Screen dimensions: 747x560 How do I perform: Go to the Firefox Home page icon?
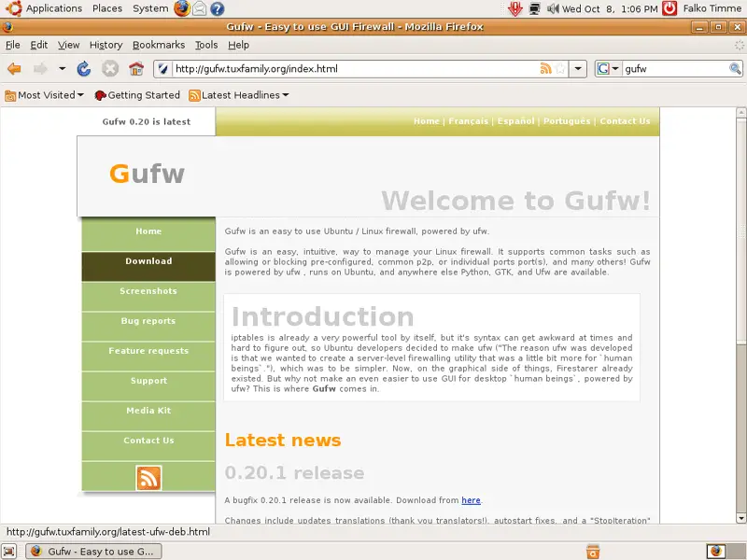(136, 69)
